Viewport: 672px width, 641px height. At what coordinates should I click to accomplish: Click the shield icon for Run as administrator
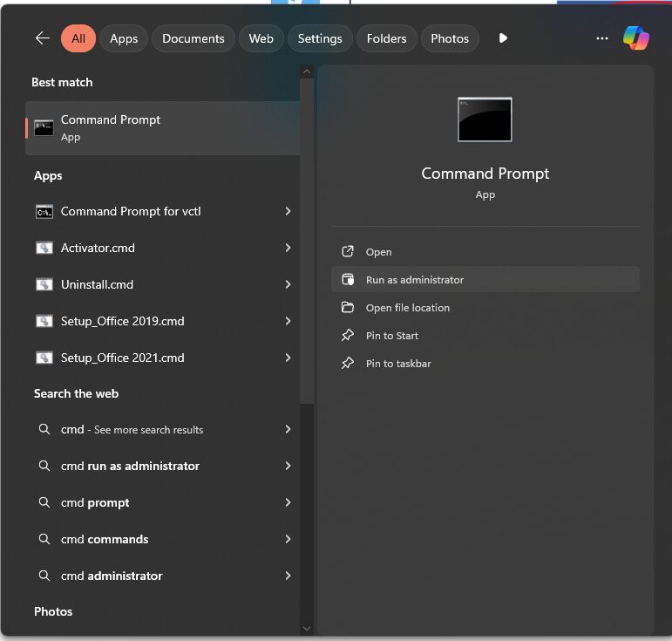point(348,280)
